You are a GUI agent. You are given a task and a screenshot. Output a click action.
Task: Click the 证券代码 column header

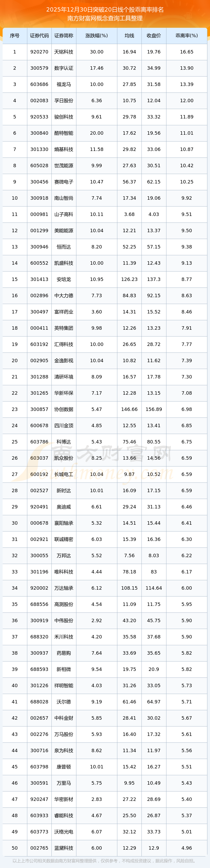tap(39, 36)
